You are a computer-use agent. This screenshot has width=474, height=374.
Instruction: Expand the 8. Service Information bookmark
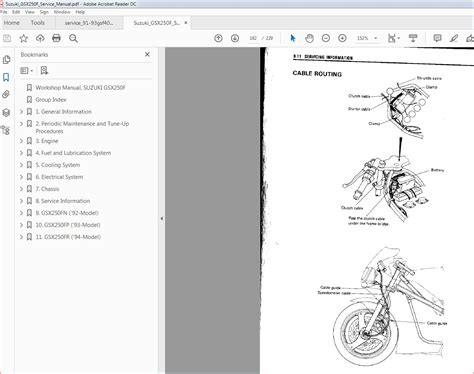21,201
